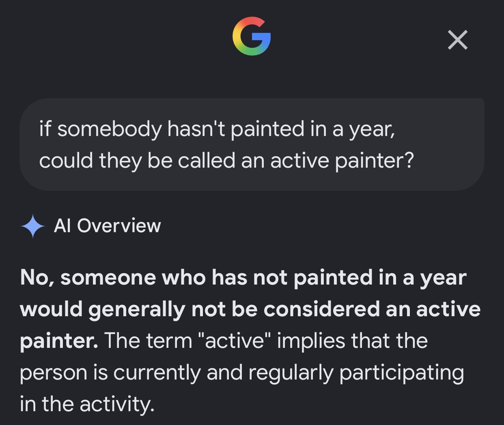The height and width of the screenshot is (425, 504).
Task: Tap 'The term' starting the explanation sentence
Action: 149,340
